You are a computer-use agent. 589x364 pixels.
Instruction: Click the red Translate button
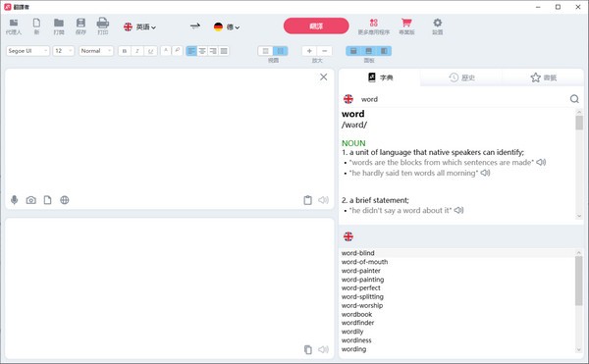316,26
